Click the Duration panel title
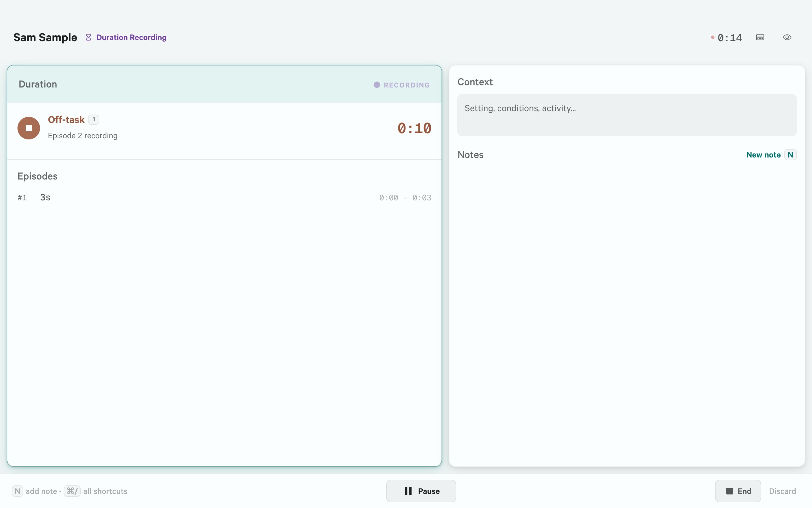 point(38,84)
